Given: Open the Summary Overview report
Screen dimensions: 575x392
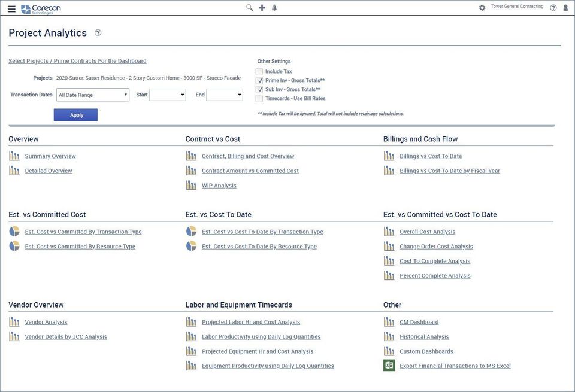Looking at the screenshot, I should [50, 156].
